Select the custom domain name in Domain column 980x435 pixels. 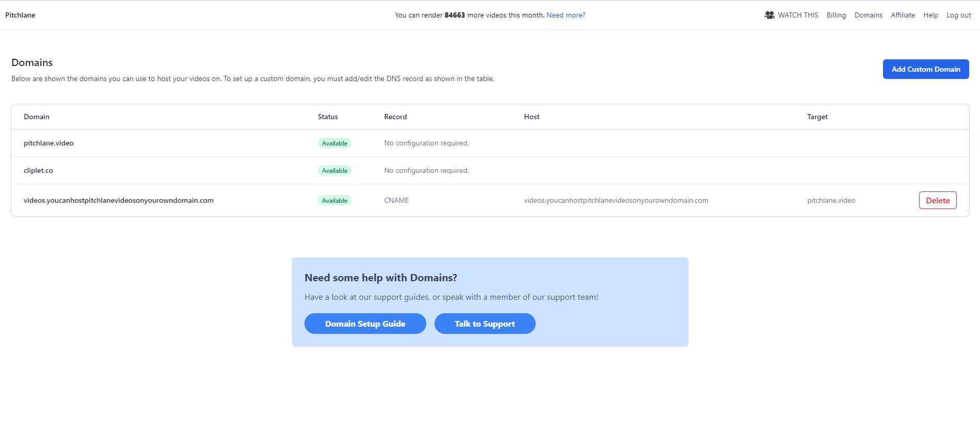pyautogui.click(x=119, y=200)
